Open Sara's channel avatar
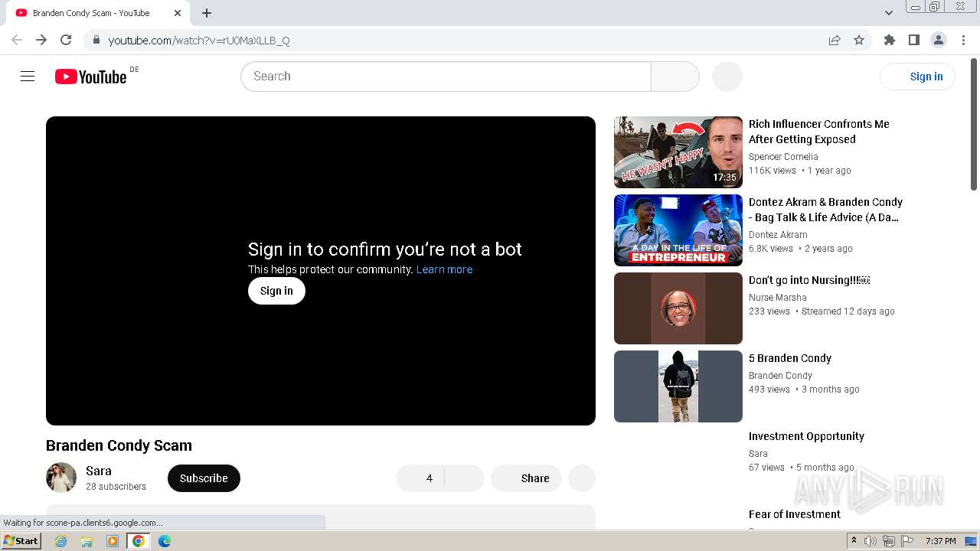This screenshot has width=980, height=551. pos(61,478)
